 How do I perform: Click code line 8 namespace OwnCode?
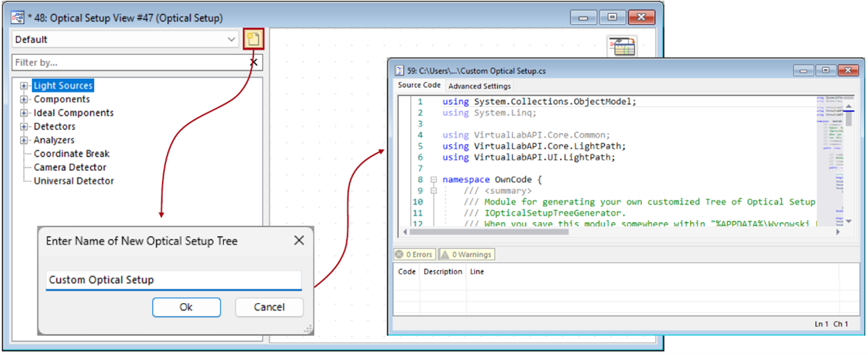pyautogui.click(x=493, y=180)
